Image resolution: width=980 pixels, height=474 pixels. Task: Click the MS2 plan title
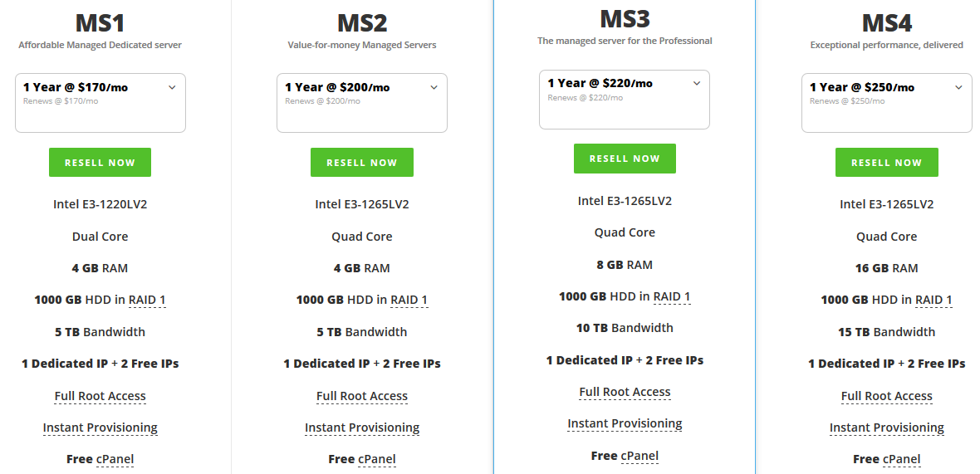point(362,22)
